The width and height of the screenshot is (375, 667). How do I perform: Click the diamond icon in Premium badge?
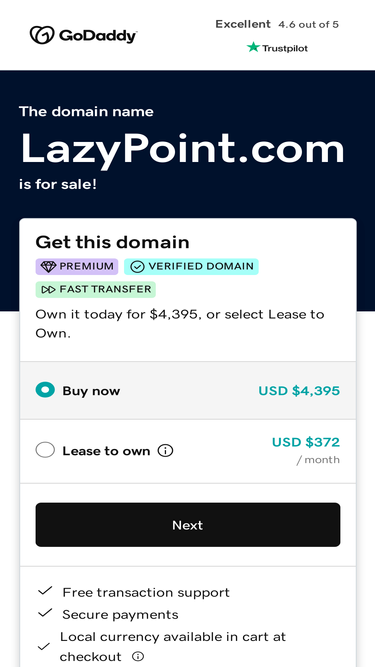coord(48,267)
